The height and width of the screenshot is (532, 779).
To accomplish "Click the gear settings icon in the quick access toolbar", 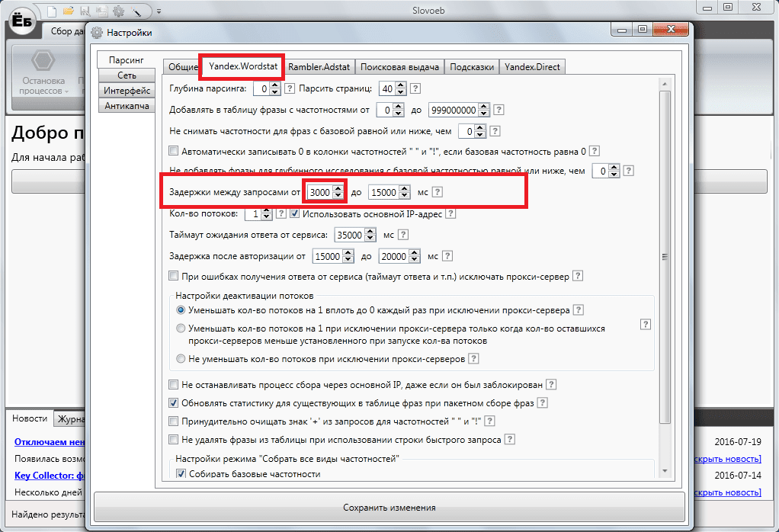I will coord(118,11).
